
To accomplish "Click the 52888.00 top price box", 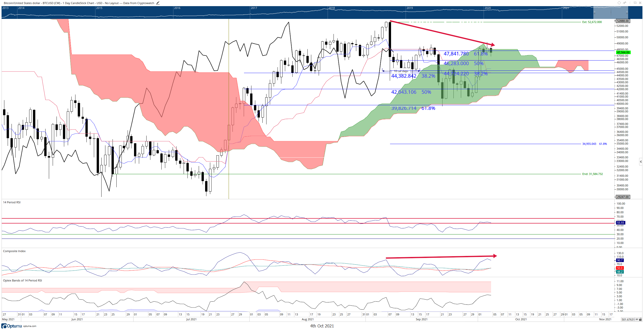I will click(x=623, y=21).
